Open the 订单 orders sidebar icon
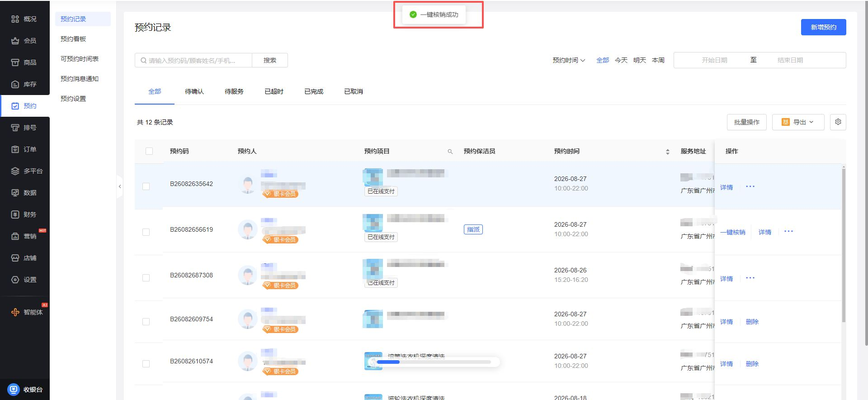This screenshot has width=868, height=400. coord(15,149)
